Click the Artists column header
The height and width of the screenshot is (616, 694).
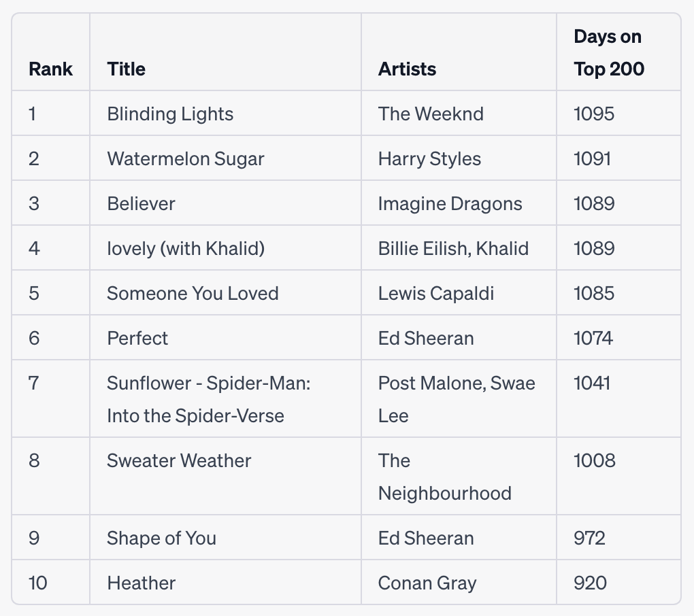pos(407,69)
